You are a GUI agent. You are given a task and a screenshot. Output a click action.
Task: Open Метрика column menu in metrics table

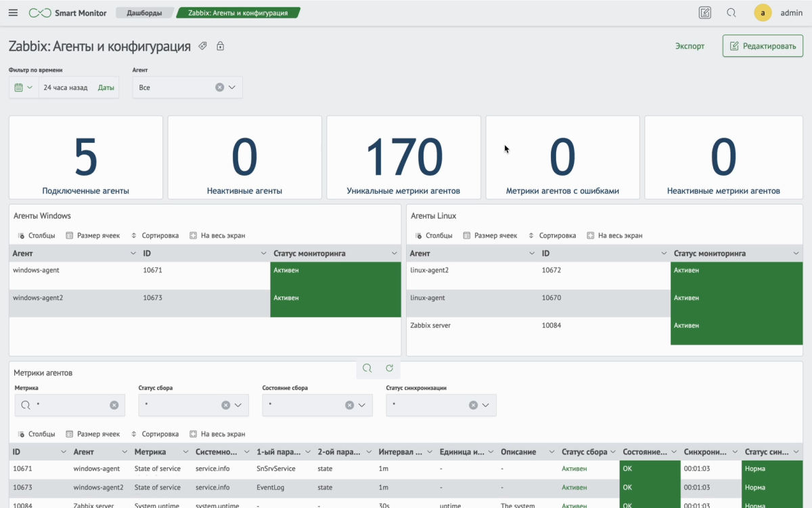pos(185,452)
